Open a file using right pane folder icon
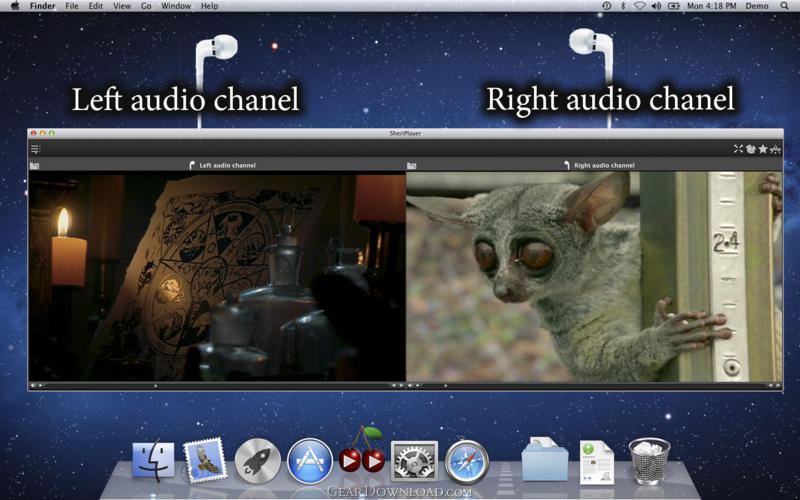Screen dimensions: 800x500 click(411, 165)
